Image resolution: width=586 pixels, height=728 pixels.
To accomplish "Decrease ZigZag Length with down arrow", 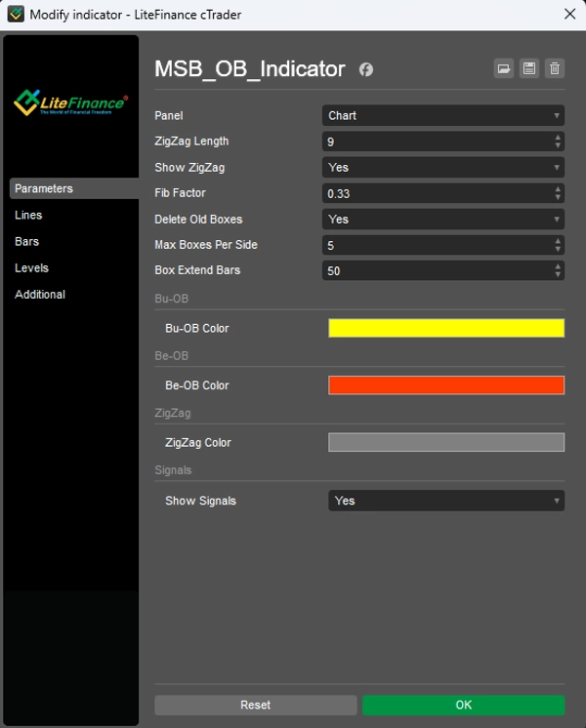I will click(558, 145).
